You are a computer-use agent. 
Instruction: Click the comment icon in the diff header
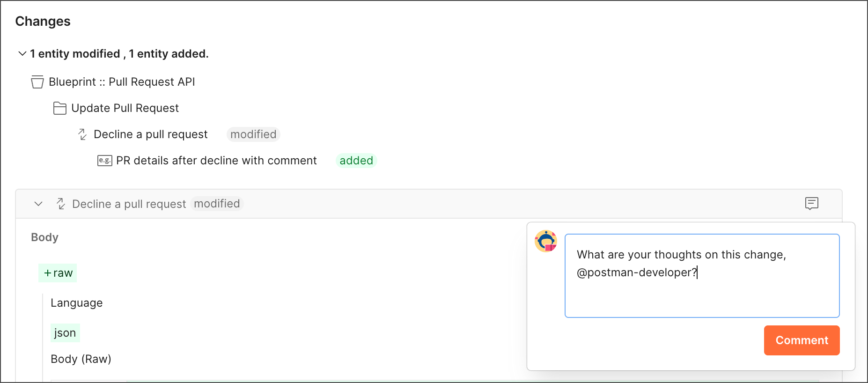811,203
